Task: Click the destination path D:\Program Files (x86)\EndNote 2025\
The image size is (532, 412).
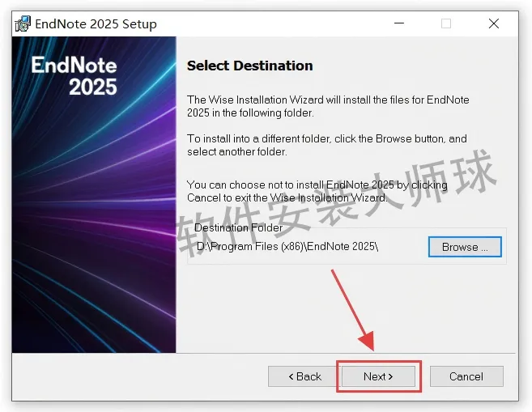Action: (287, 246)
